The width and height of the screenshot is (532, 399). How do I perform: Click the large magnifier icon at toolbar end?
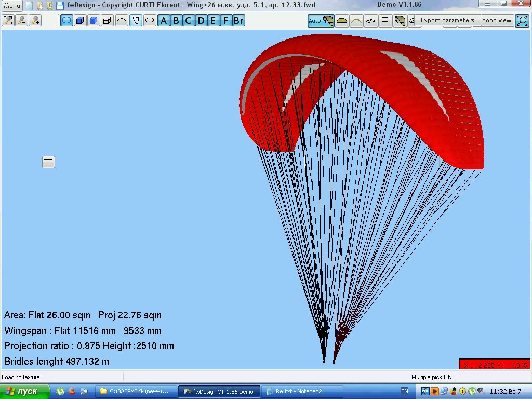point(522,21)
